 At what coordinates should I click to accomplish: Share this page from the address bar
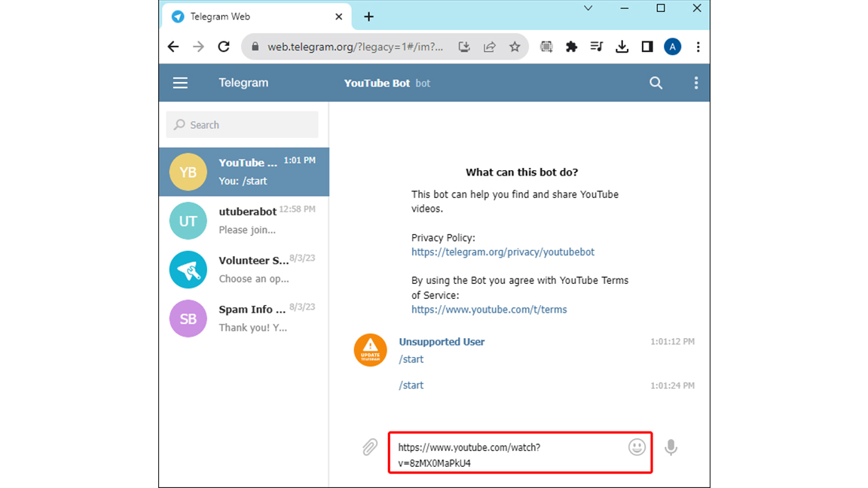489,47
